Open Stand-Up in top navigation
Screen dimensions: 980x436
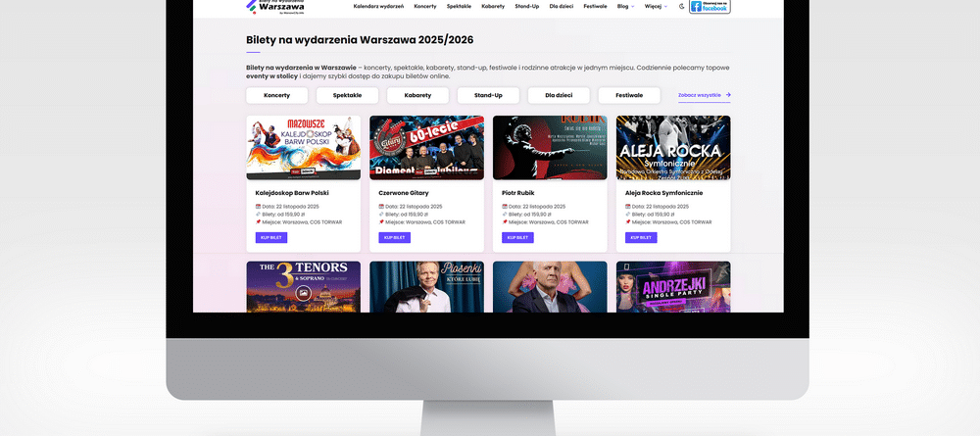click(x=527, y=6)
